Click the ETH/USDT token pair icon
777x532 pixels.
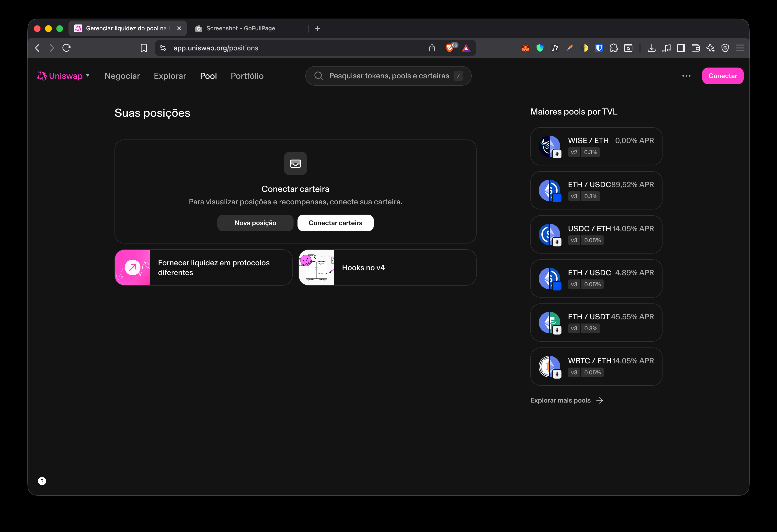[x=550, y=323]
